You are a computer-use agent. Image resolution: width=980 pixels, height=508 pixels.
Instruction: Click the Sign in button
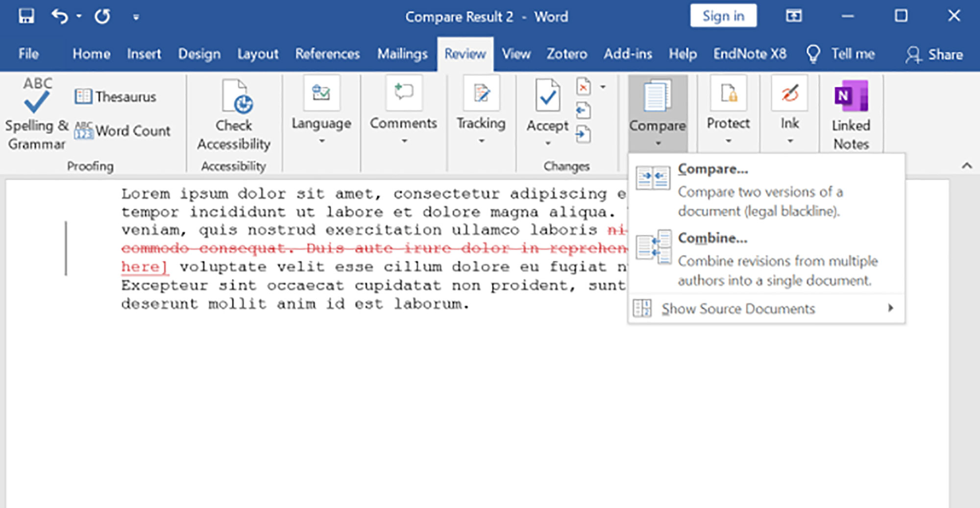click(x=723, y=16)
